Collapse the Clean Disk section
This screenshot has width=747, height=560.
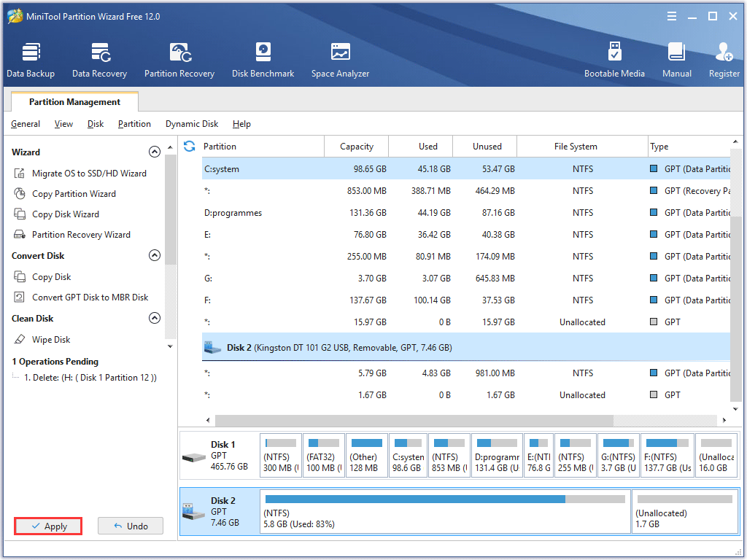[x=155, y=318]
